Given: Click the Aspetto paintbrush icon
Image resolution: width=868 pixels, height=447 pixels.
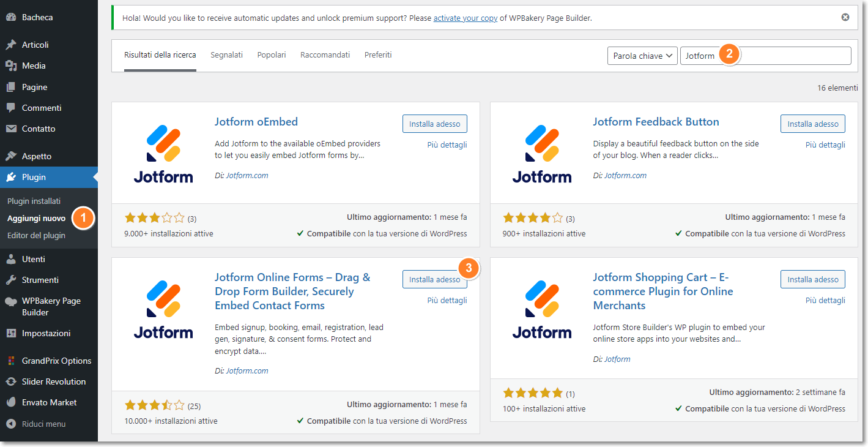Looking at the screenshot, I should (x=11, y=156).
